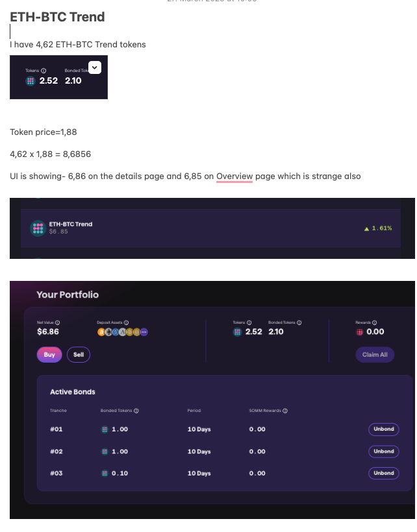Click the Bonded Tokens info icon in Your Portfolio
Image resolution: width=417 pixels, height=532 pixels.
click(298, 322)
